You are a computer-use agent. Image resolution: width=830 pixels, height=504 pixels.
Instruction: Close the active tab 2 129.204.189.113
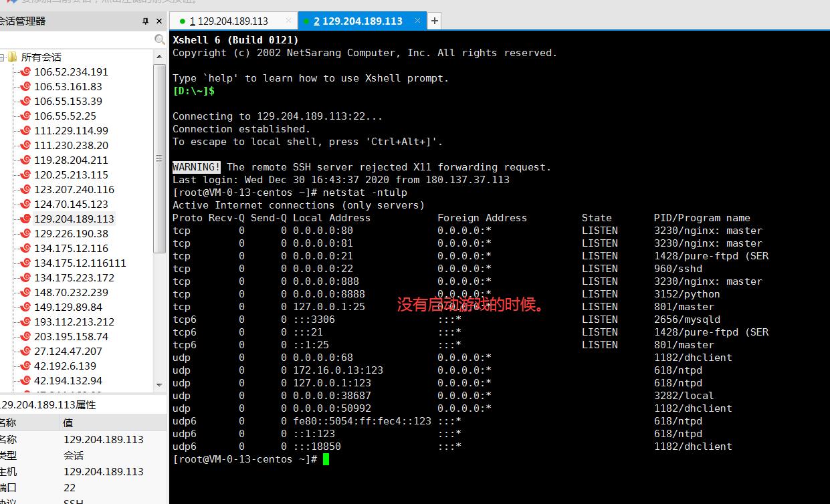click(419, 21)
